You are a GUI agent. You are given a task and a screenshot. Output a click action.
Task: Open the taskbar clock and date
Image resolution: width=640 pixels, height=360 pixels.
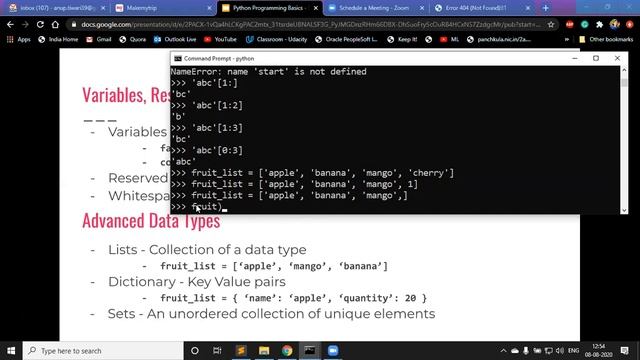598,351
